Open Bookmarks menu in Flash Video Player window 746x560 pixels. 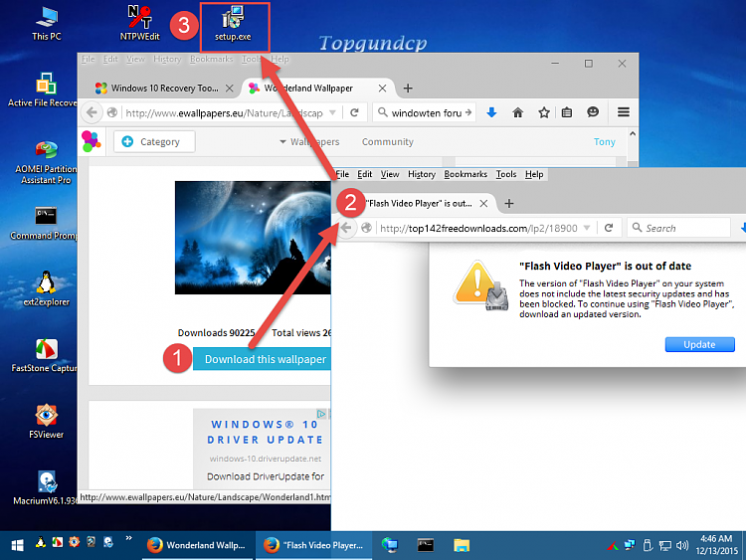[466, 174]
